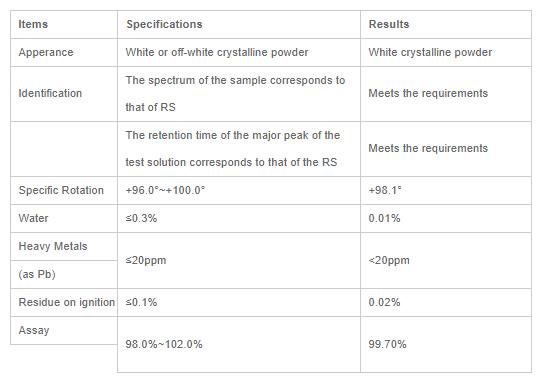Click the 99.70% assay result
The image size is (537, 383).
click(x=387, y=344)
